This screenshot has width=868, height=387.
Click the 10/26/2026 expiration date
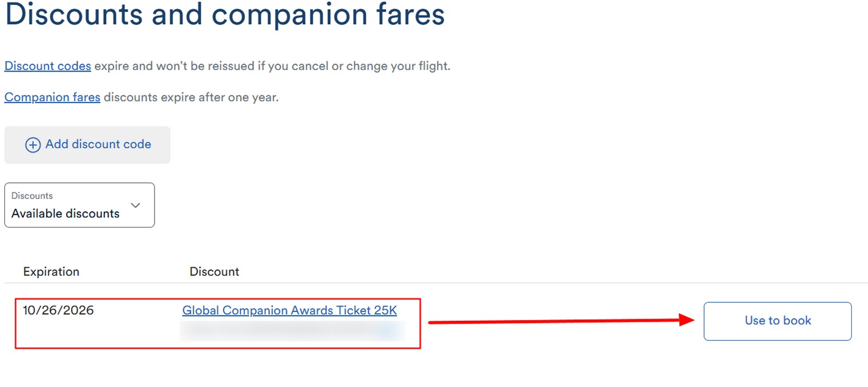click(x=58, y=310)
